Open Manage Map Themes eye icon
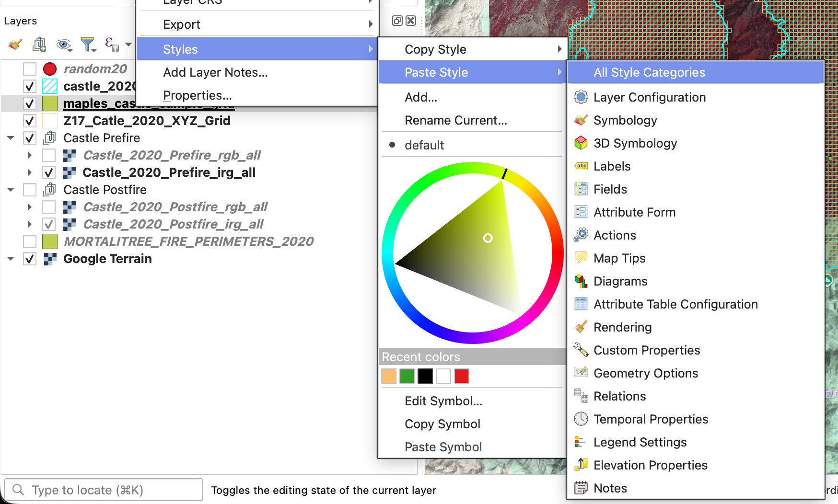Image resolution: width=838 pixels, height=504 pixels. [x=63, y=45]
